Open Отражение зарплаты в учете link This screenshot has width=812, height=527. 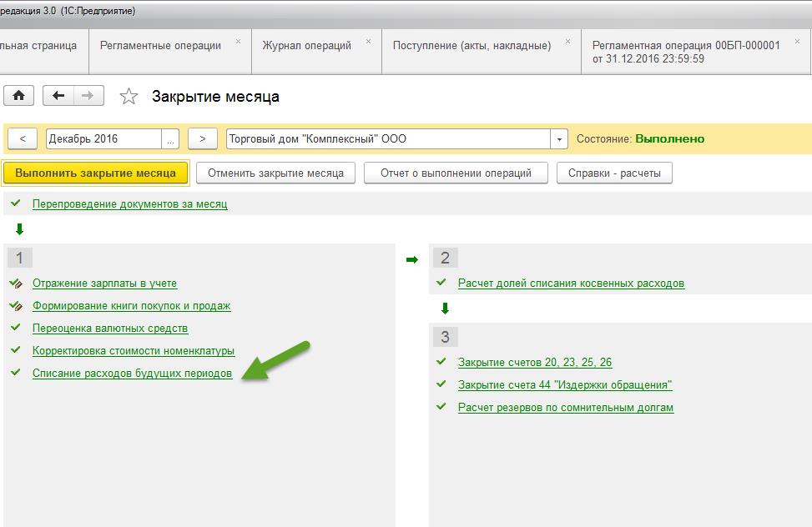point(104,284)
